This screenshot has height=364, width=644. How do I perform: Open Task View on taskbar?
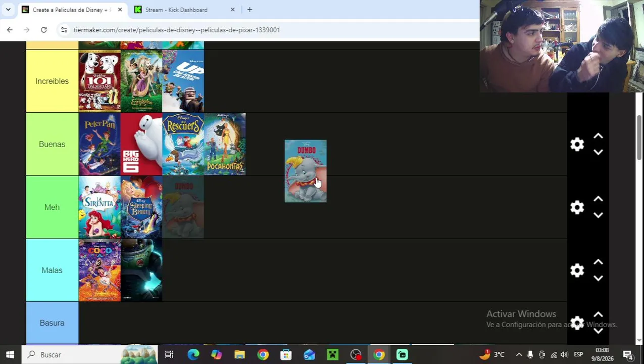point(169,354)
